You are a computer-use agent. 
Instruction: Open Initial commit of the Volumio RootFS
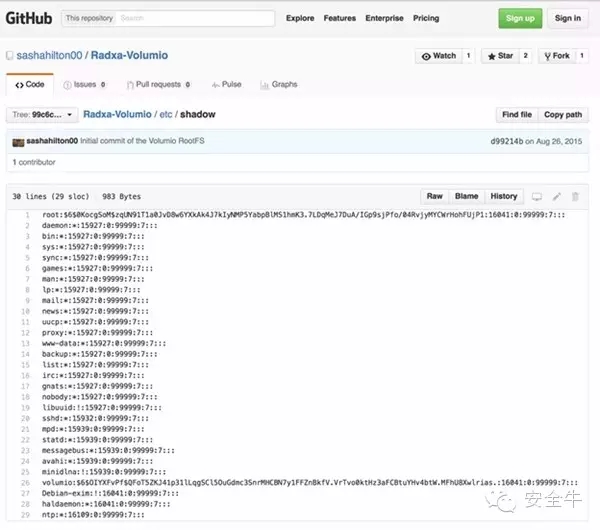142,141
